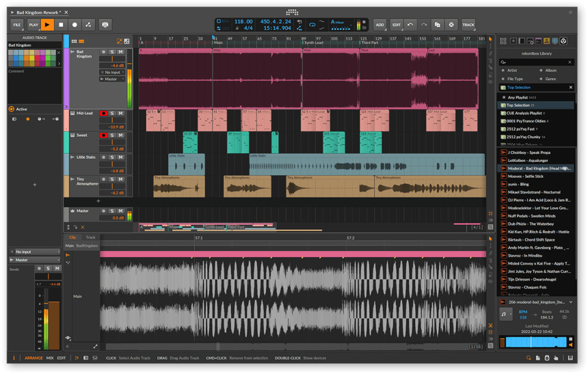Viewport: 588px width, 374px height.
Task: Add a new track with plus button
Action: pyautogui.click(x=98, y=201)
